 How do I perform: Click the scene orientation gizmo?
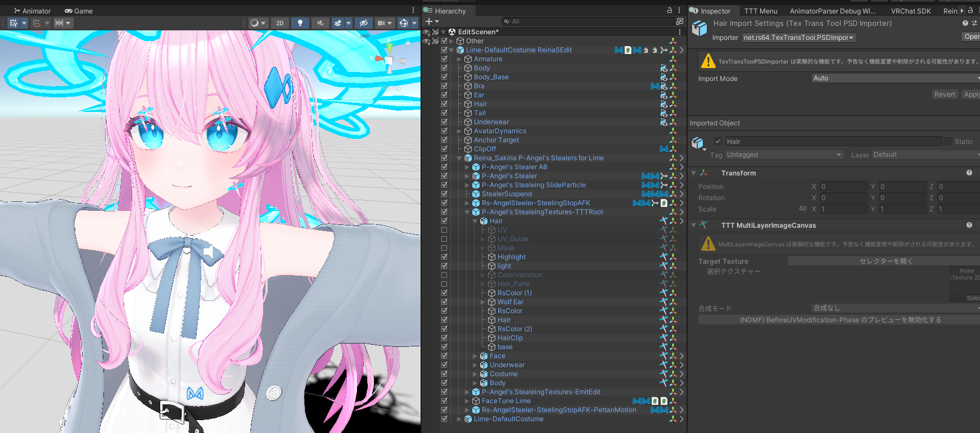(x=389, y=59)
